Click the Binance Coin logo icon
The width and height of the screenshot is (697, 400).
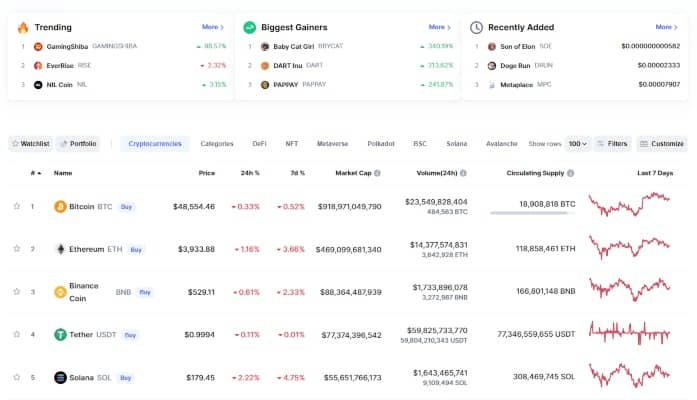[60, 292]
